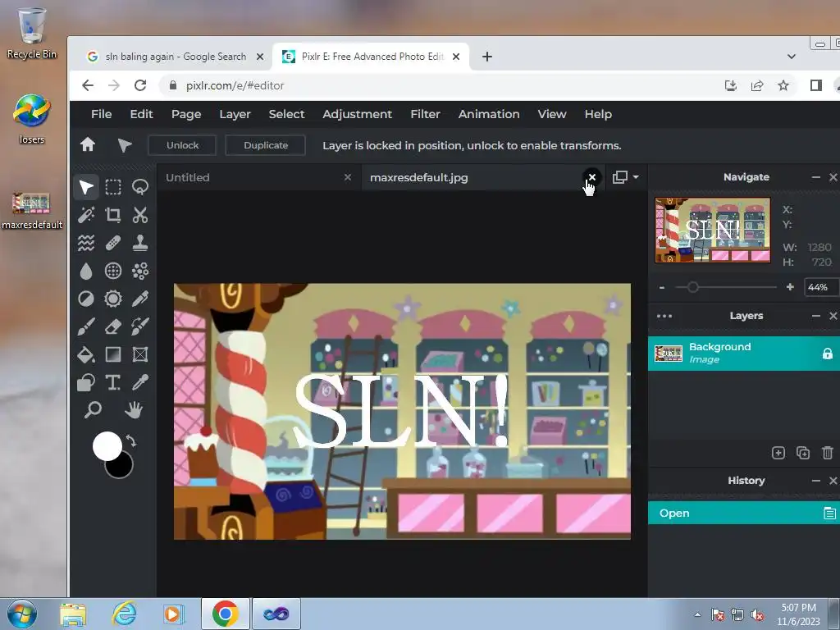Image resolution: width=840 pixels, height=630 pixels.
Task: Click the Unlock button
Action: click(x=182, y=145)
